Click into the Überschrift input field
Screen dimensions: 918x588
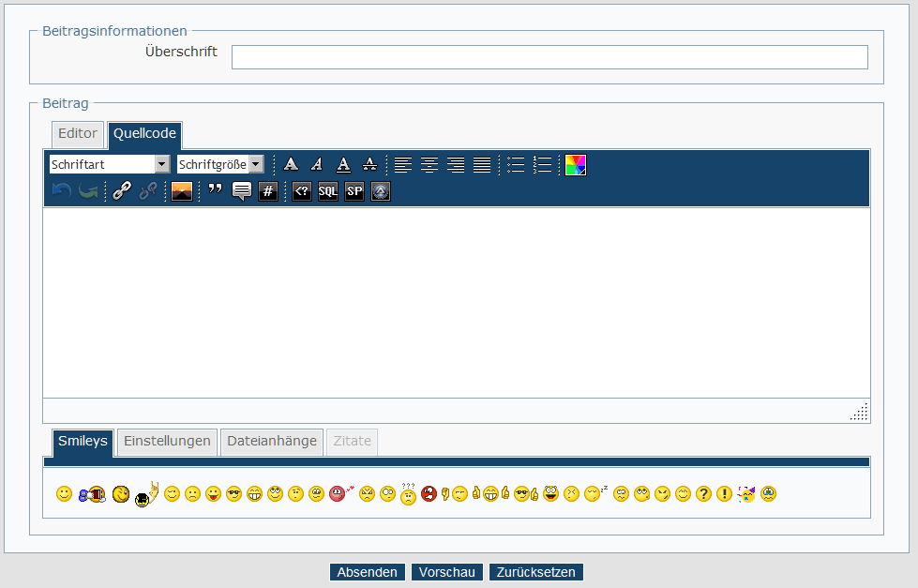549,57
